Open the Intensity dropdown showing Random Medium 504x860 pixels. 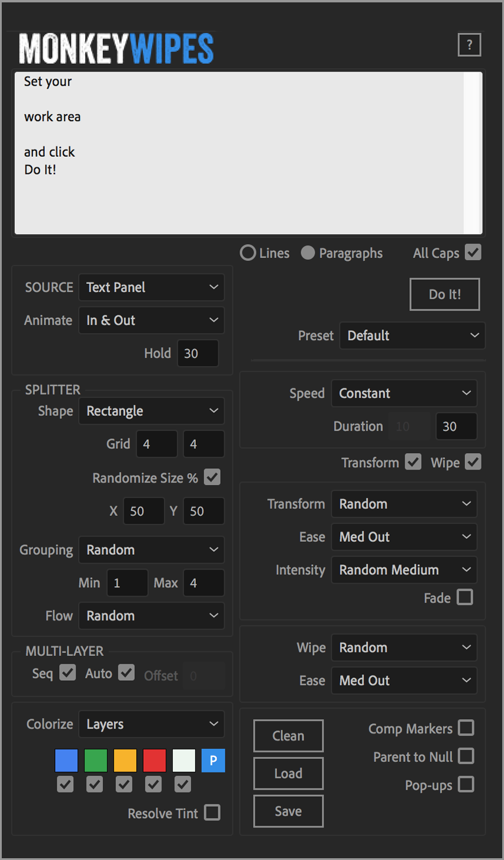pyautogui.click(x=404, y=570)
